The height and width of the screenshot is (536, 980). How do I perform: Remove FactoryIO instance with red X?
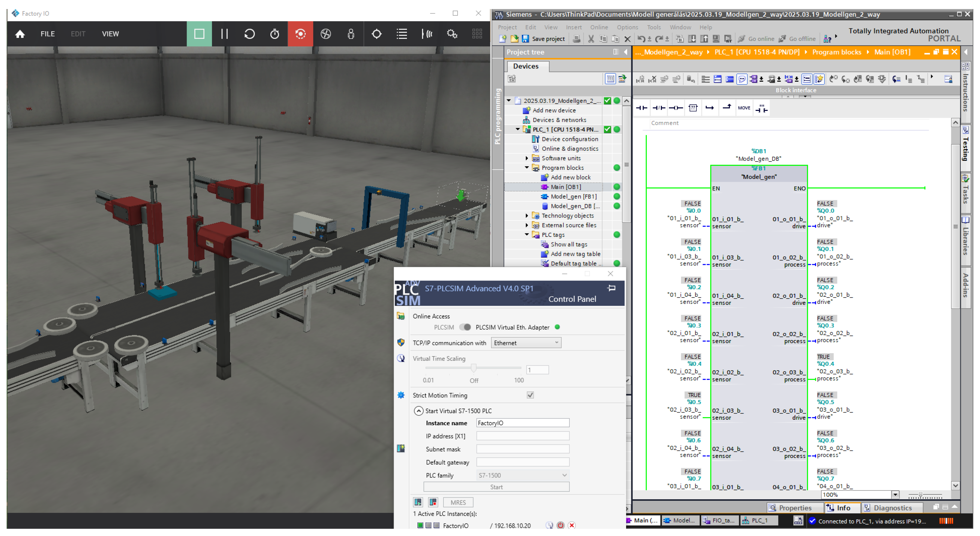point(572,525)
